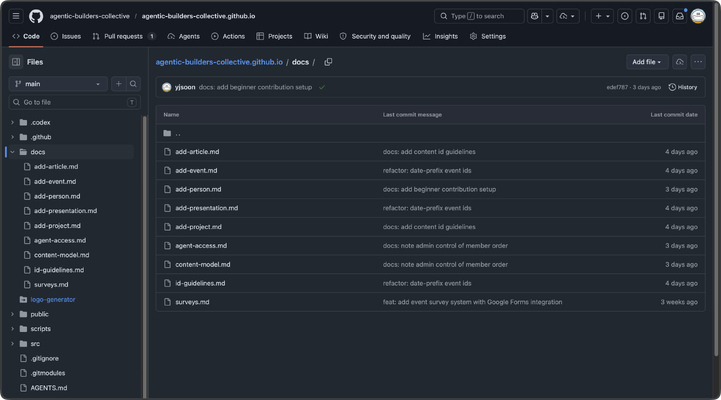This screenshot has height=400, width=721.
Task: Switch to the Actions tab
Action: [228, 36]
